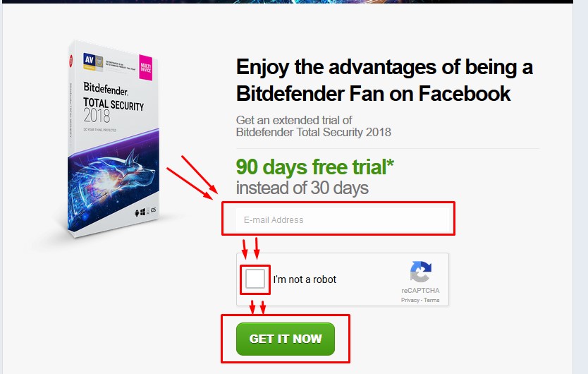Image resolution: width=588 pixels, height=374 pixels.
Task: Click the reCAPTCHA logo icon
Action: [420, 272]
